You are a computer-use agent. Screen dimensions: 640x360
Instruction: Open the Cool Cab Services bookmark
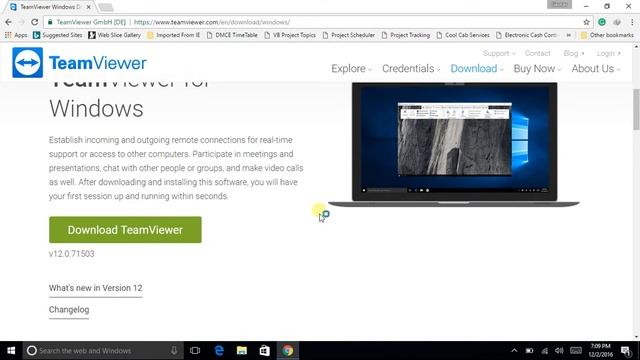coord(463,35)
